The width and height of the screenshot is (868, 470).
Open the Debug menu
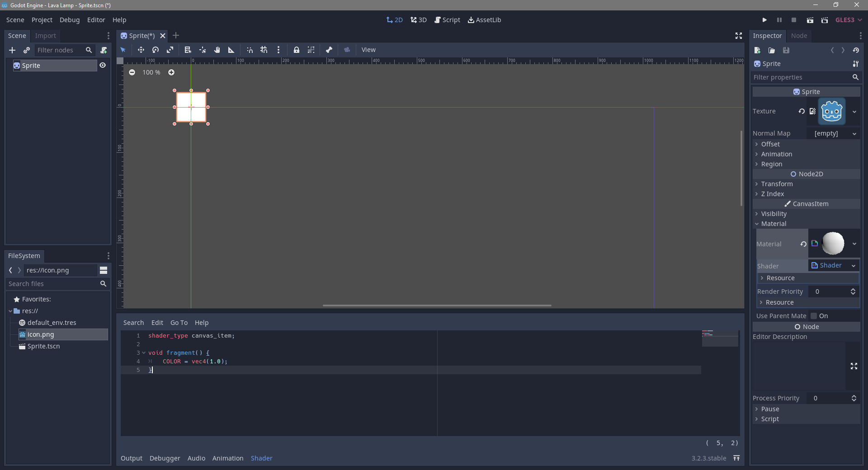(70, 20)
